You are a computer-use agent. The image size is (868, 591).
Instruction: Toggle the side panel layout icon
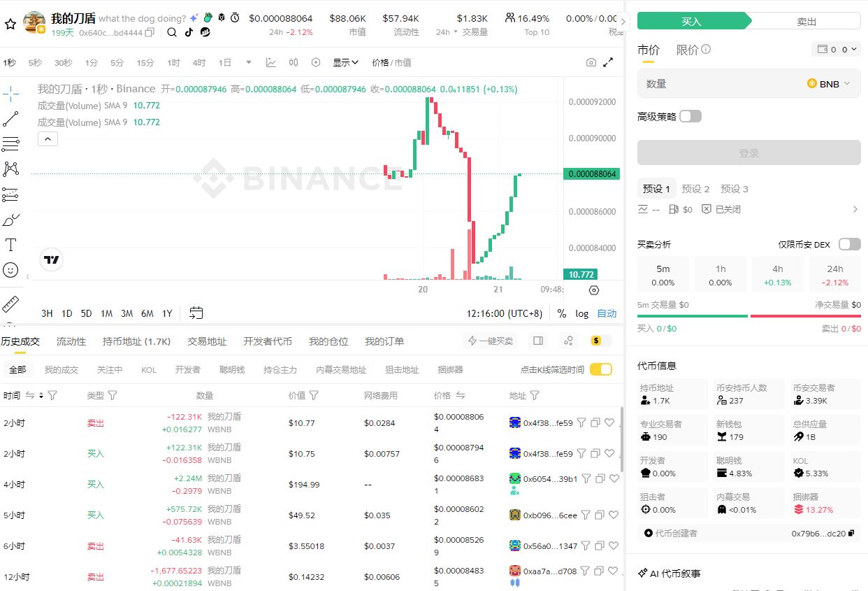538,341
